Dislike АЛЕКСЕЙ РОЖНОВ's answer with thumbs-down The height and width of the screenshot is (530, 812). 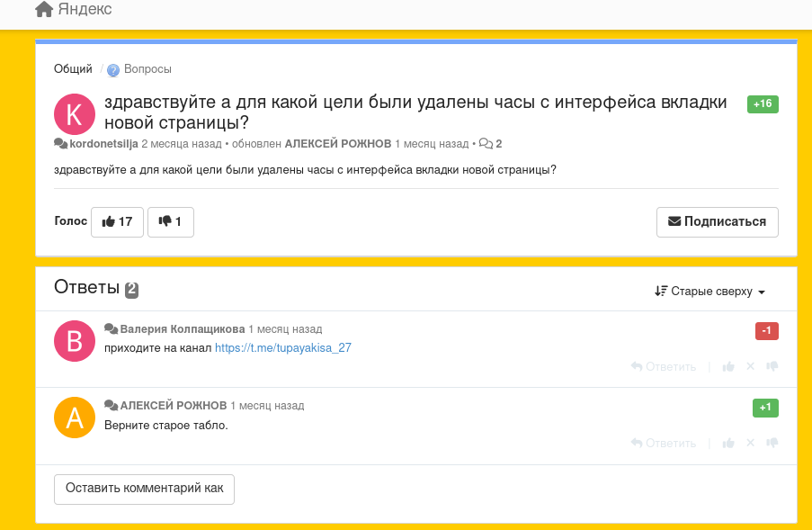tap(772, 444)
